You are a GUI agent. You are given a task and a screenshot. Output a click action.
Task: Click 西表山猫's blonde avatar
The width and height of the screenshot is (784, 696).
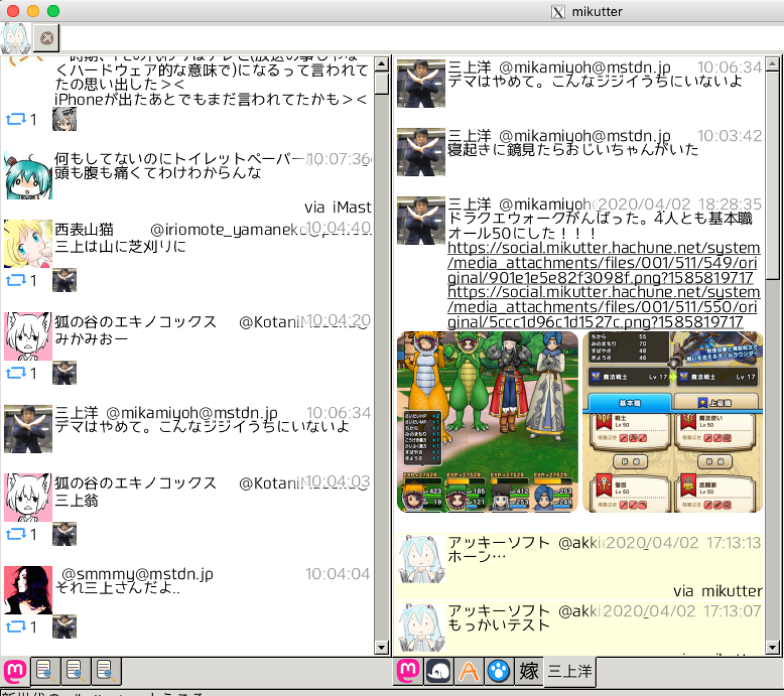pos(28,244)
